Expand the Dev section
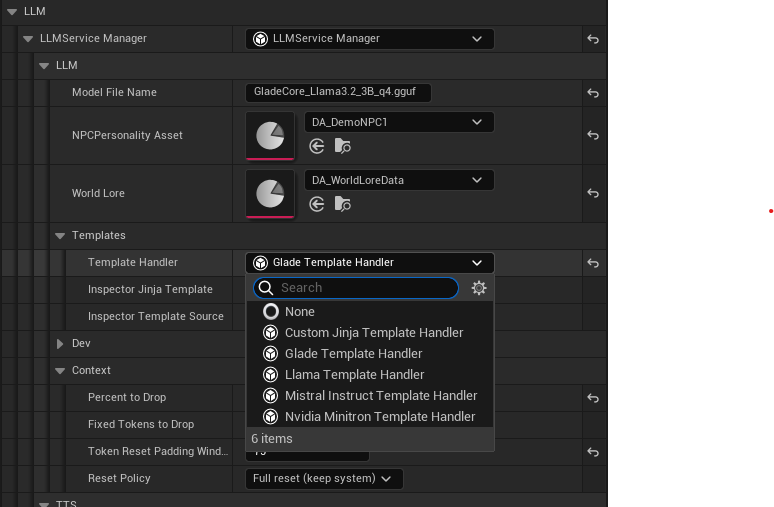 click(60, 344)
